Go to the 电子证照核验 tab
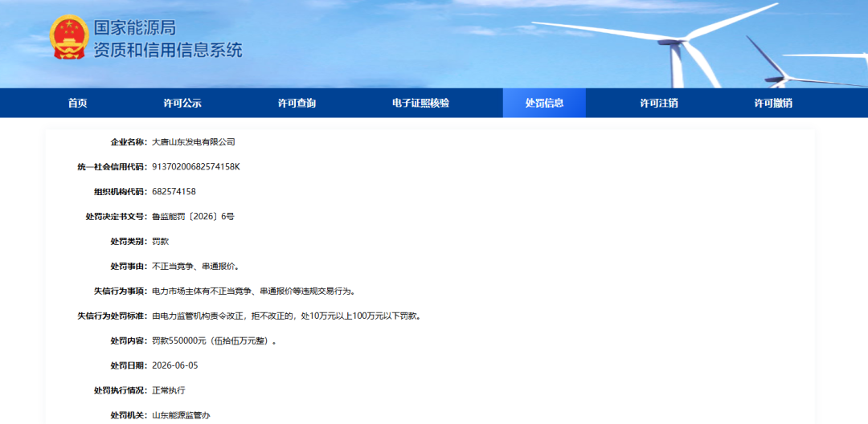 [420, 103]
